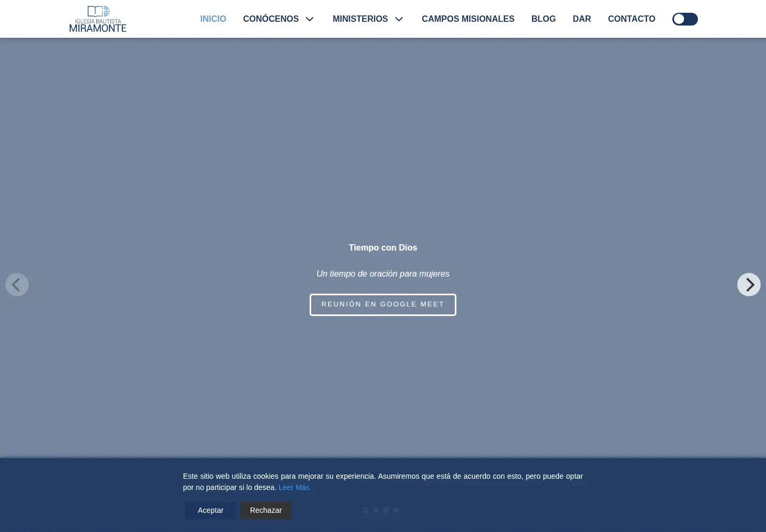766x532 pixels.
Task: Open the Conócenos menu label
Action: [271, 19]
